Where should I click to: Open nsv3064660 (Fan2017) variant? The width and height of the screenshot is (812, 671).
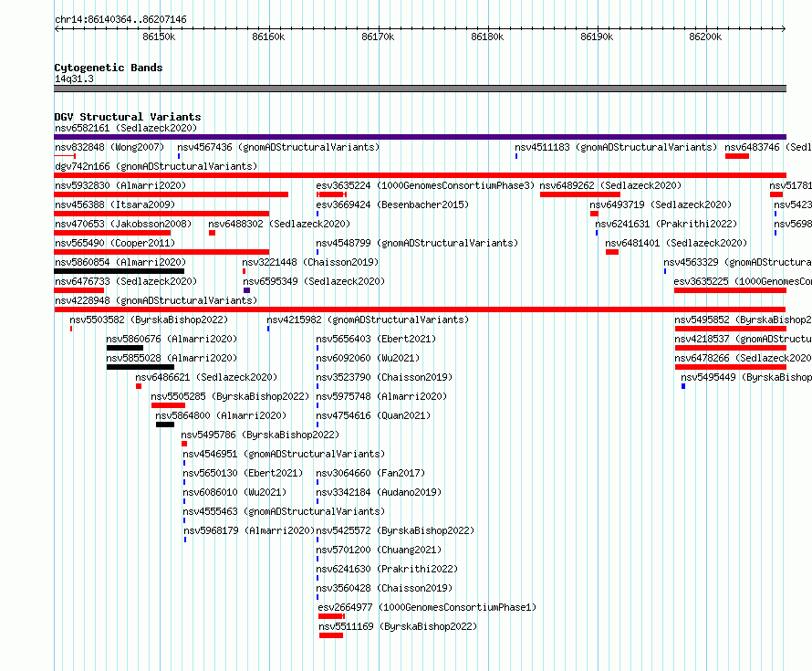[370, 473]
